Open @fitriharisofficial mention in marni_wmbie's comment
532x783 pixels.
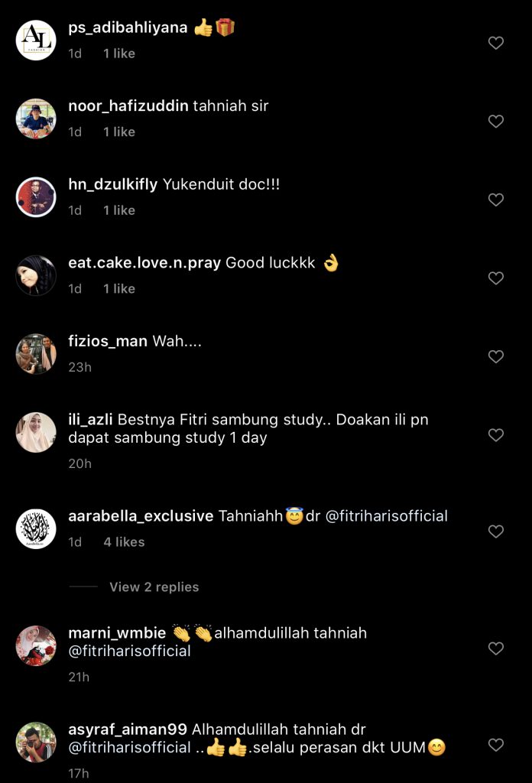[129, 651]
